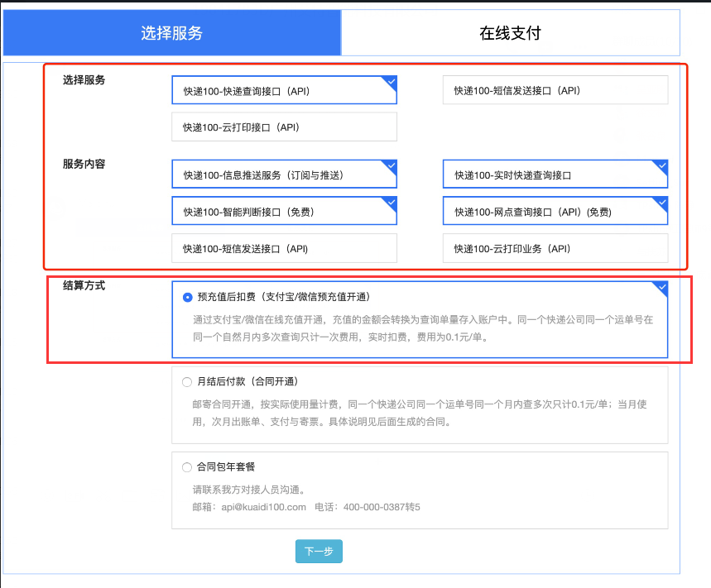Select 月结后付款 (合同开通) radio button
The image size is (711, 588).
187,382
